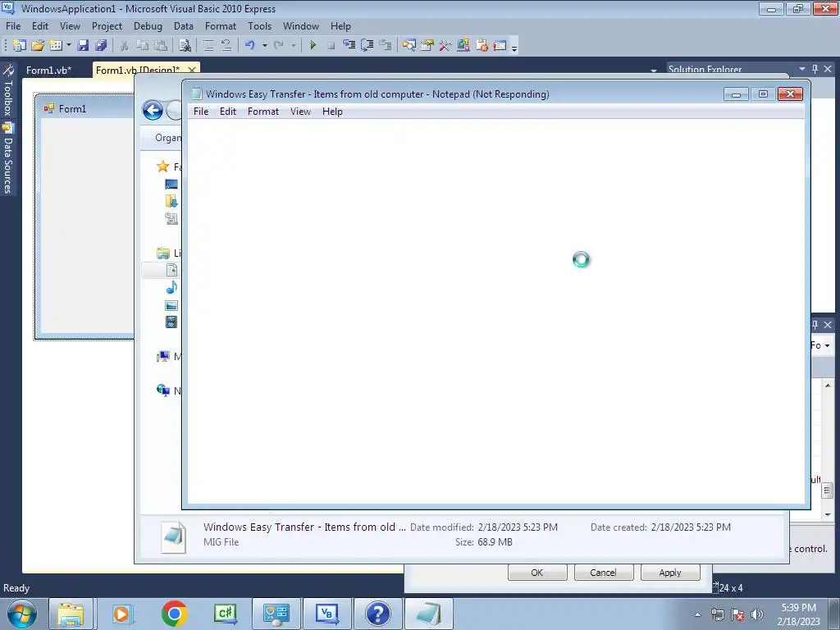This screenshot has height=630, width=840.
Task: Open the Visual Basic Debug menu
Action: point(148,26)
